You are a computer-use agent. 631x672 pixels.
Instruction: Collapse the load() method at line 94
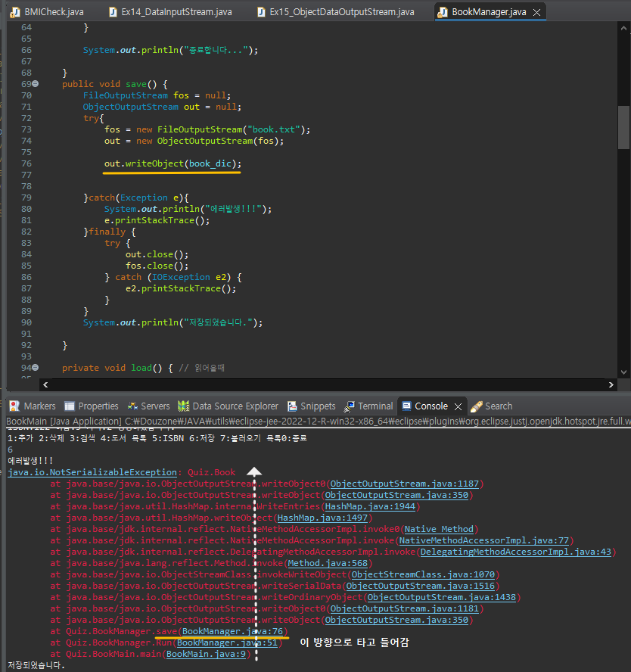tap(36, 367)
